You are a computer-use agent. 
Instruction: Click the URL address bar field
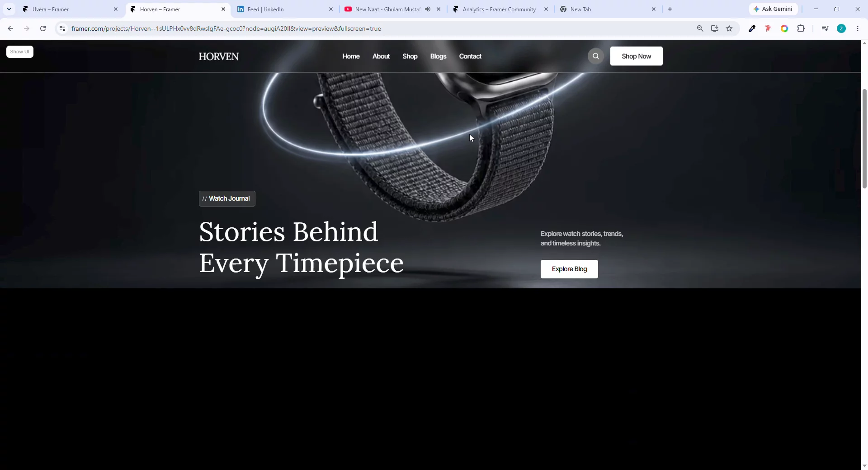click(380, 28)
